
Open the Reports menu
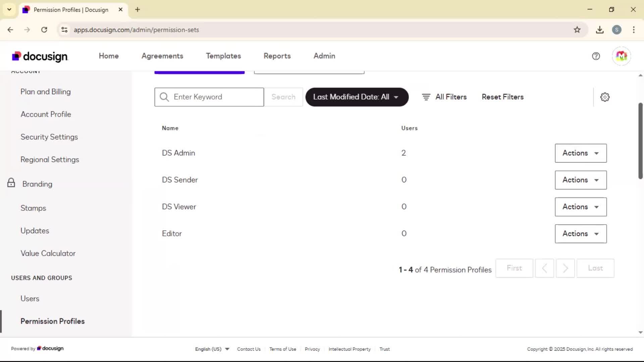[x=277, y=56]
